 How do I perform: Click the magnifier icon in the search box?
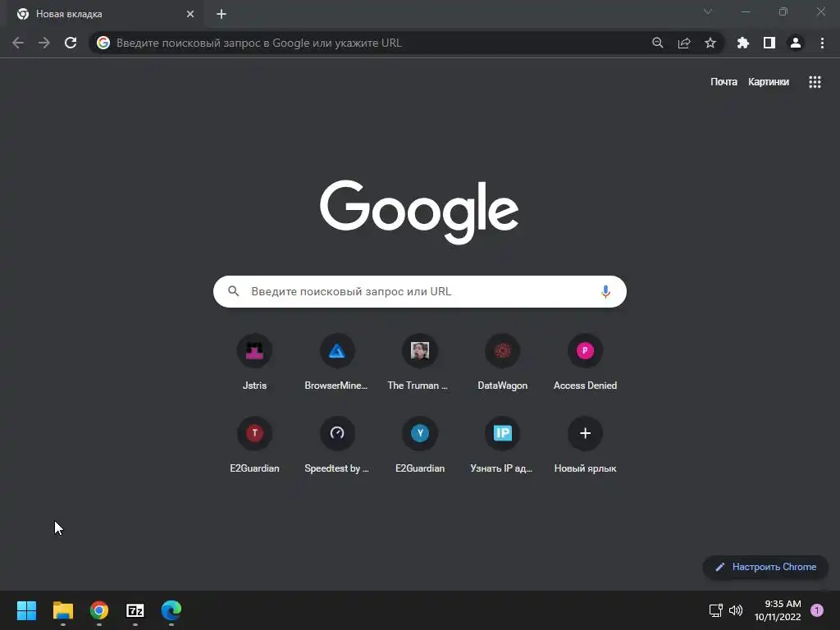(233, 291)
